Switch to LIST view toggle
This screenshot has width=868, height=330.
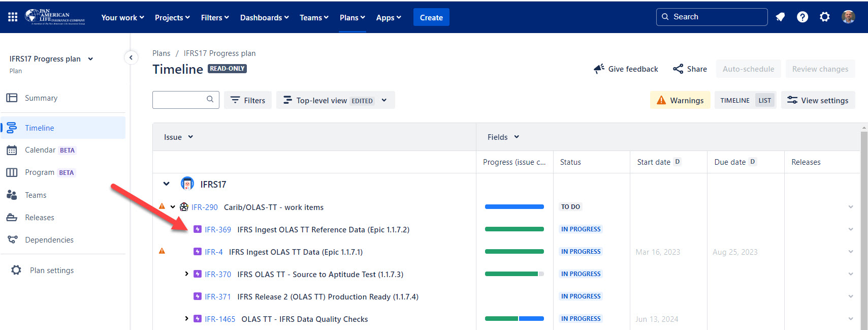765,101
